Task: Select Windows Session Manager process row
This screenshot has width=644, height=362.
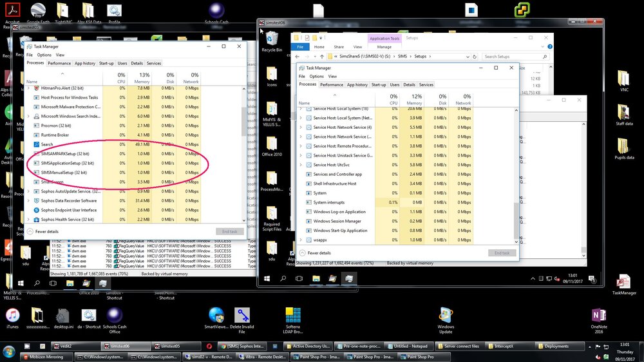Action: point(385,221)
